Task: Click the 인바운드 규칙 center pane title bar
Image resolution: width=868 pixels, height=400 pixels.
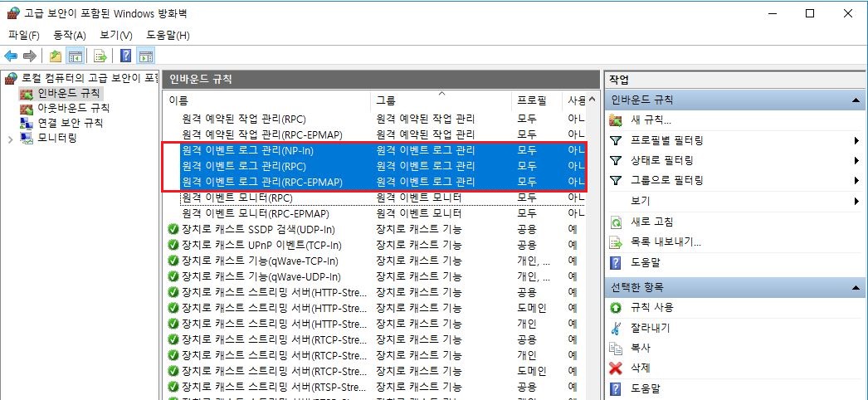Action: point(382,79)
